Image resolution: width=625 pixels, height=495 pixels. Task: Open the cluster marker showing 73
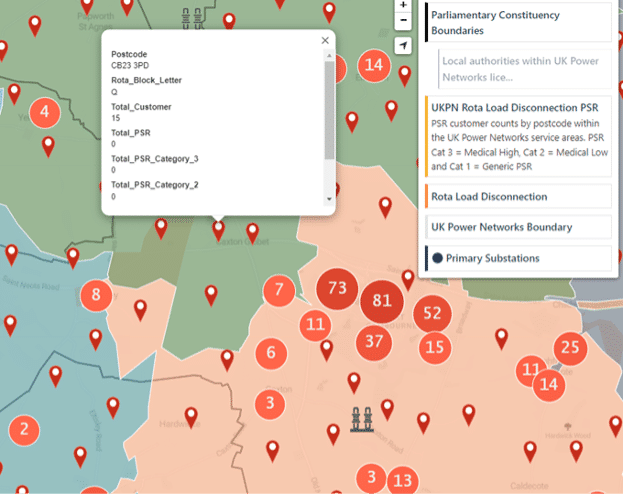tap(337, 289)
